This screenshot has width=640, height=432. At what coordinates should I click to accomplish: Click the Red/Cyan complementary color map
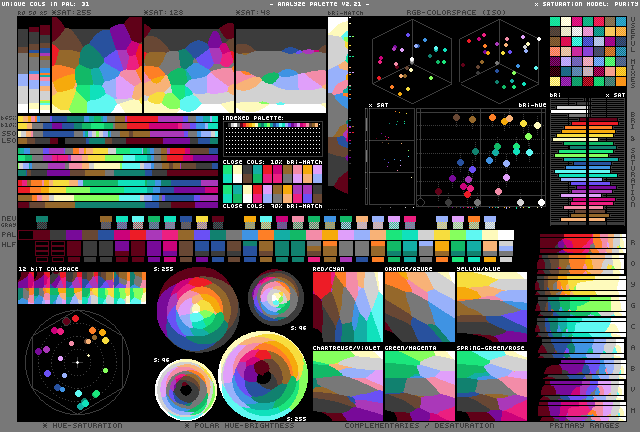tap(347, 307)
